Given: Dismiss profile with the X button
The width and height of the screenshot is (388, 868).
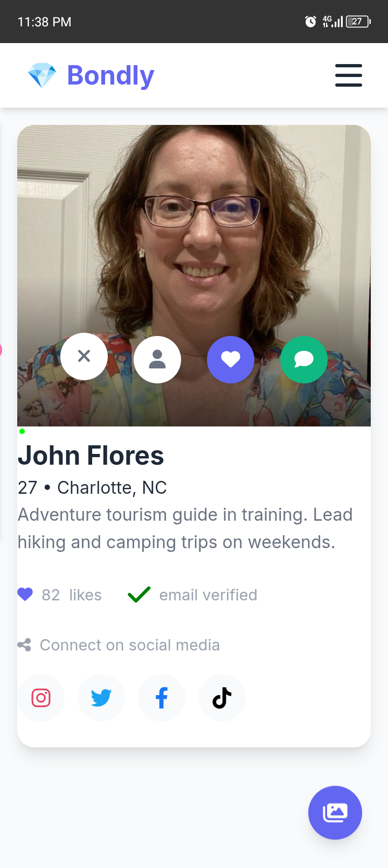Looking at the screenshot, I should (x=84, y=356).
